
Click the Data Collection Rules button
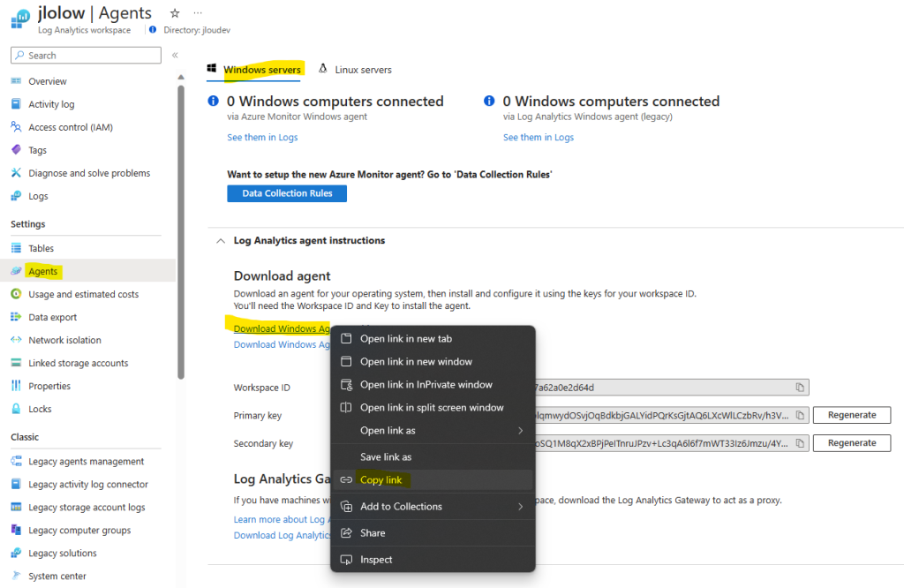287,193
